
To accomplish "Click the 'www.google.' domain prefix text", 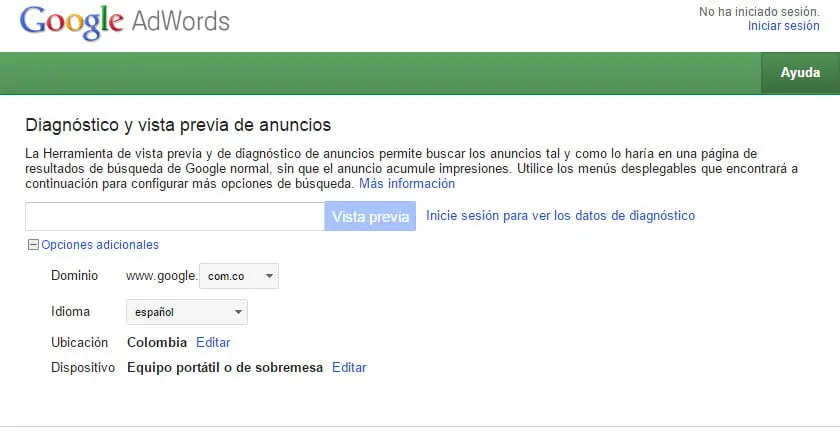I will (x=162, y=276).
